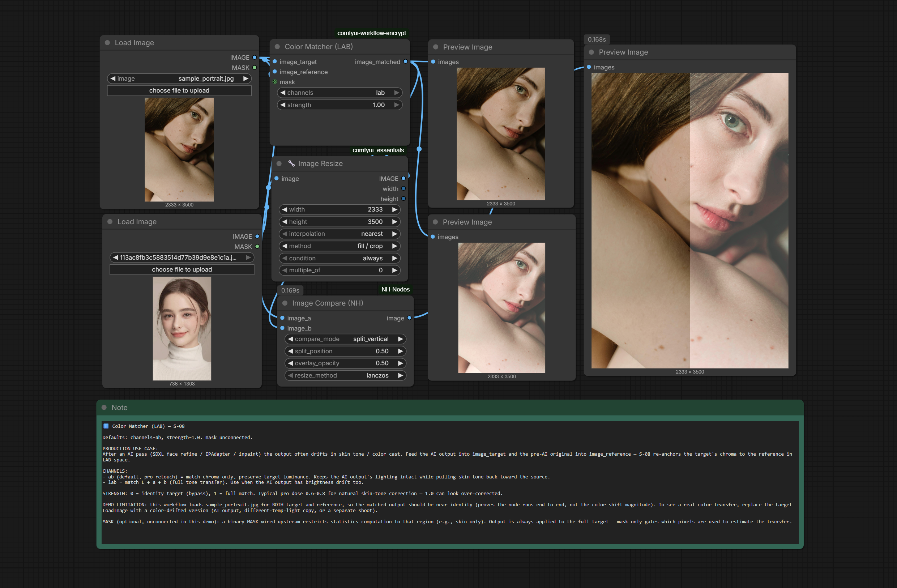Open the resize_method lanczos dropdown

coord(345,375)
